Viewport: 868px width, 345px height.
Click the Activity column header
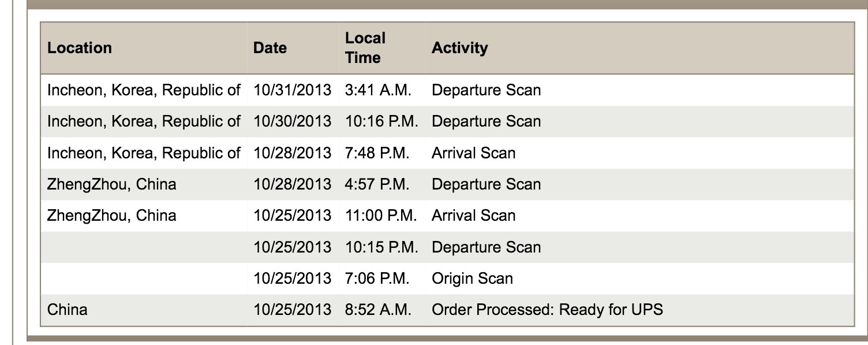[x=459, y=47]
